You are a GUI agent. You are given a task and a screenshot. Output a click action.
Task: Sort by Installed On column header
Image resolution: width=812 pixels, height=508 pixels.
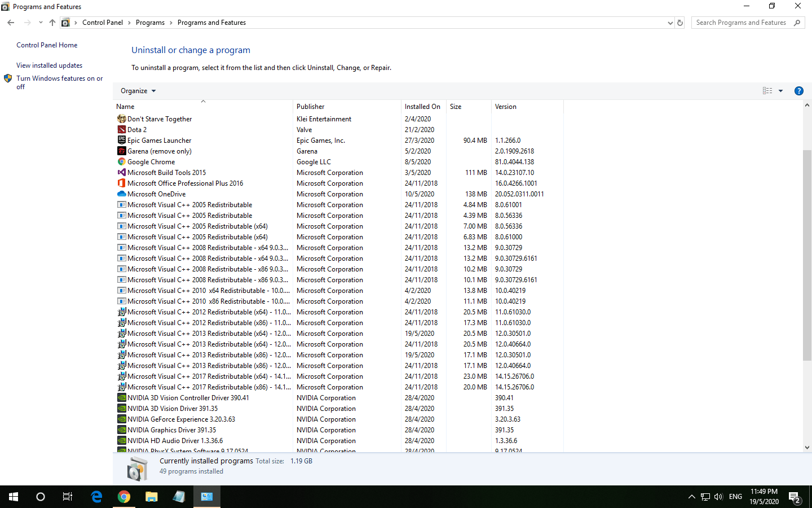point(424,107)
